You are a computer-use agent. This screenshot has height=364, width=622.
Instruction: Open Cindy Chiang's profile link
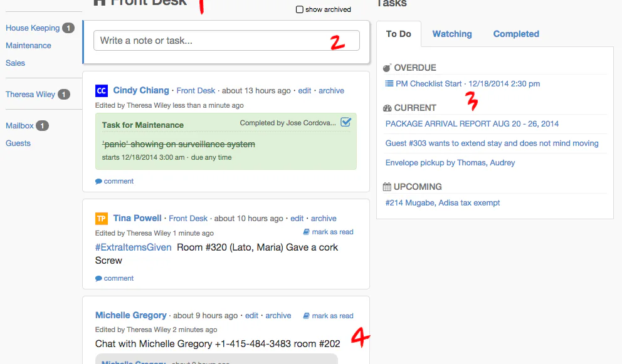(141, 90)
